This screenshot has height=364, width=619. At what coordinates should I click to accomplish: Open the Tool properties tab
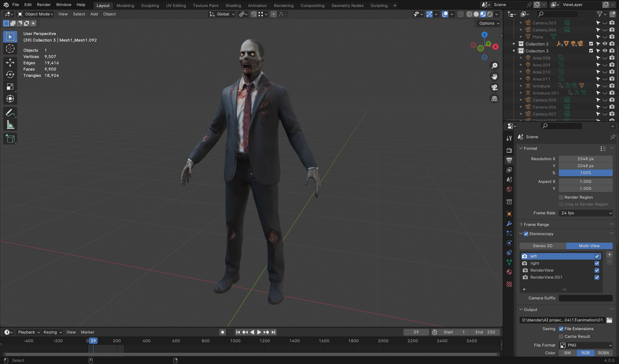[509, 138]
